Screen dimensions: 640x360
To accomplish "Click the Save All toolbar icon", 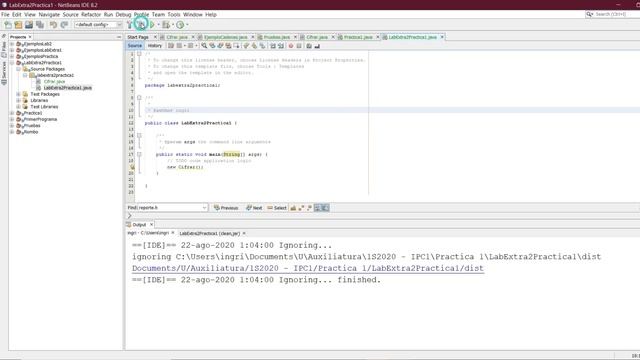I will click(40, 25).
